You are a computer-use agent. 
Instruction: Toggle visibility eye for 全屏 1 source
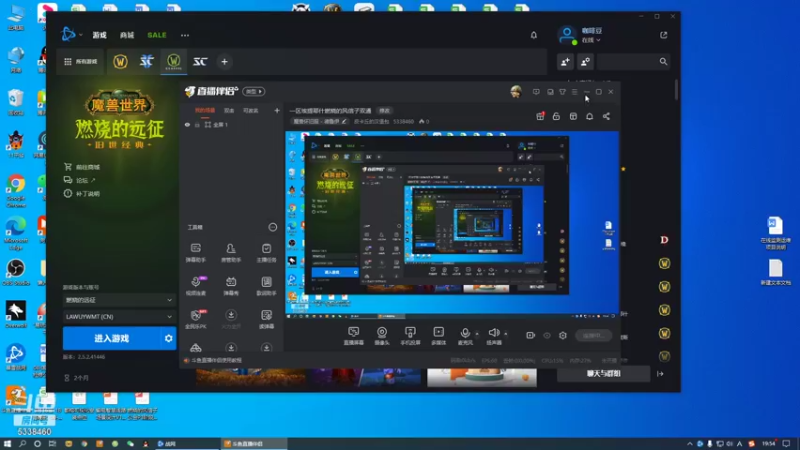click(187, 124)
